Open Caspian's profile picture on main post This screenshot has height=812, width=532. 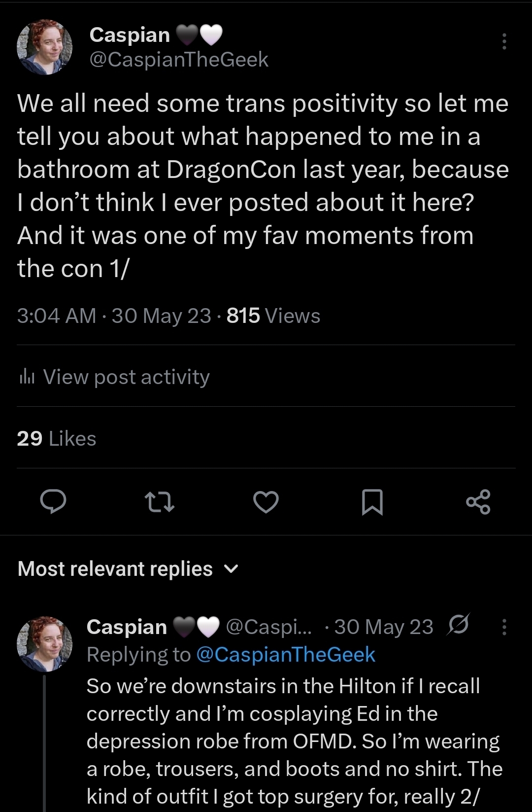(45, 47)
